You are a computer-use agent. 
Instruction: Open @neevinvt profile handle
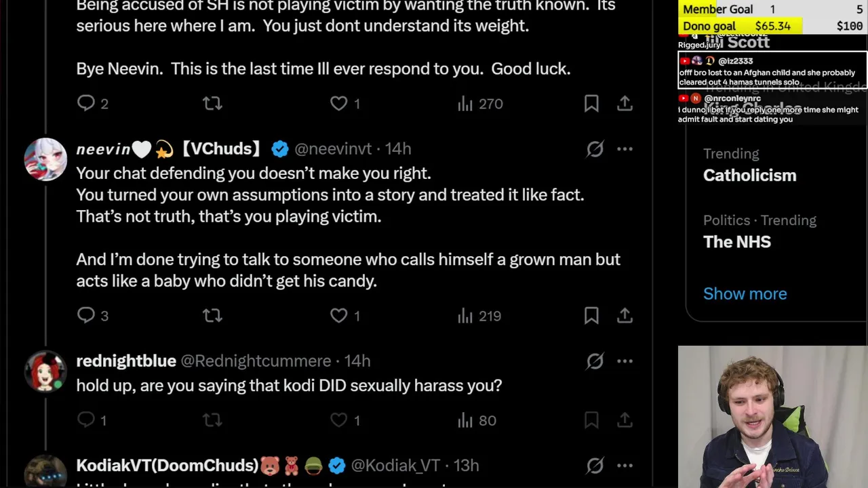pyautogui.click(x=333, y=149)
